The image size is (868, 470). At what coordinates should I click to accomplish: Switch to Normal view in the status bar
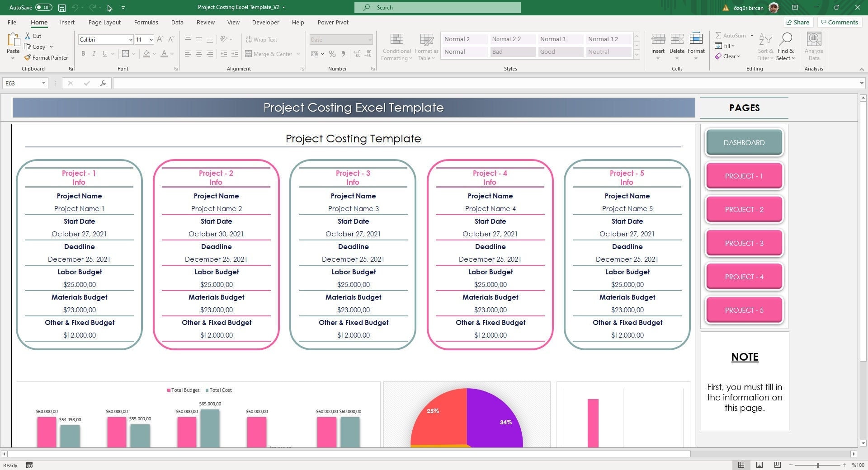click(x=741, y=465)
